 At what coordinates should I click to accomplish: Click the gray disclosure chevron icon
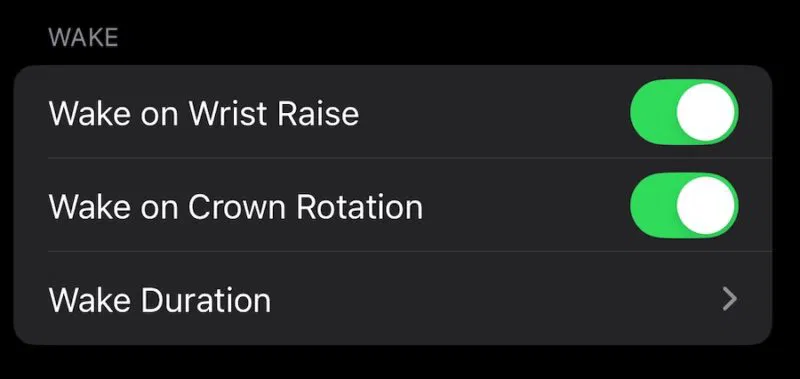coord(730,299)
